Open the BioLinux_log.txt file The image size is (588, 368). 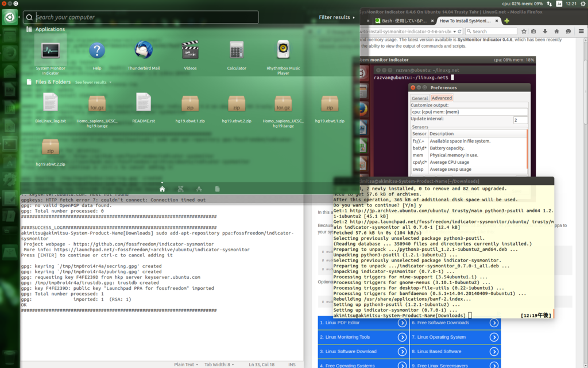pyautogui.click(x=51, y=108)
